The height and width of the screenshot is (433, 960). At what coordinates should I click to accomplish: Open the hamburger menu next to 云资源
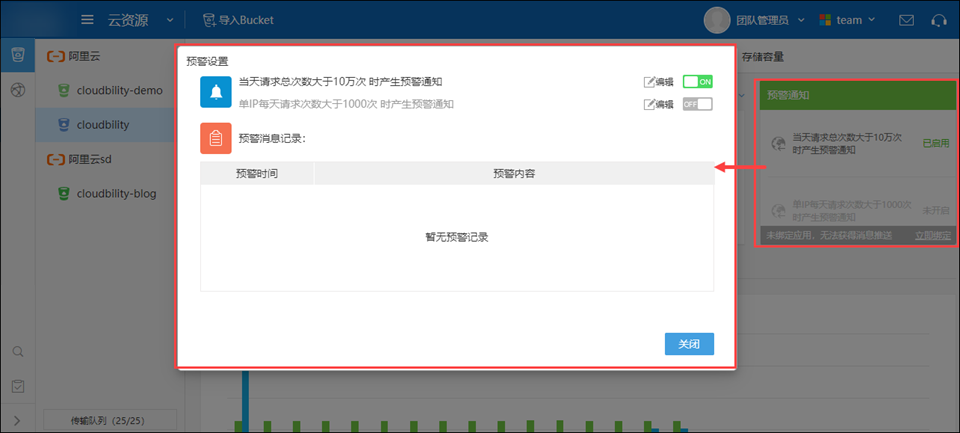coord(88,20)
